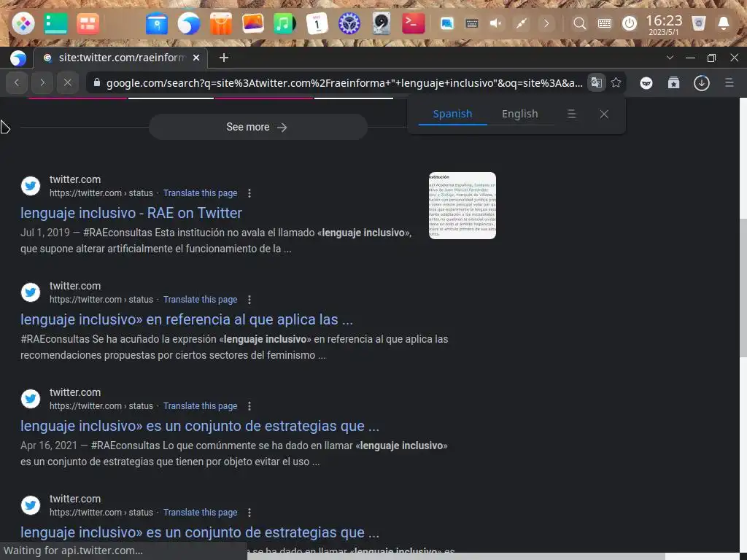Open more options for third result
747x560 pixels.
click(249, 406)
